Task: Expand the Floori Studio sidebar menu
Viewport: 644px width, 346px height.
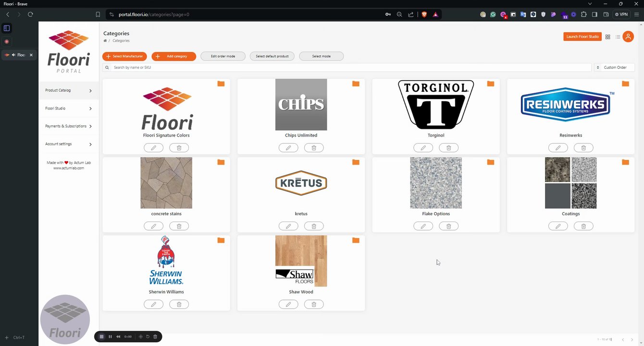Action: click(69, 109)
